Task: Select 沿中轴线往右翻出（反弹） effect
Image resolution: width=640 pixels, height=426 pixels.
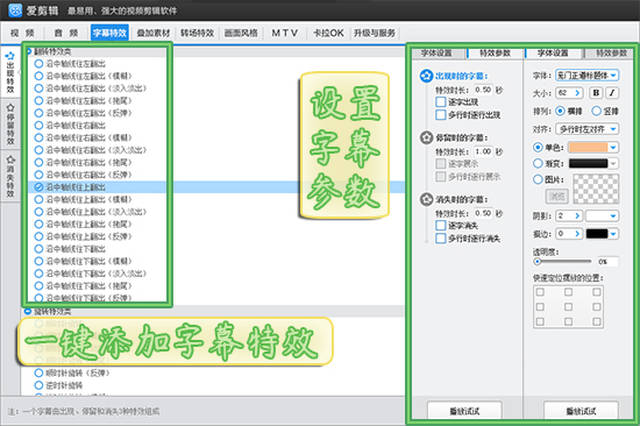Action: 83,175
